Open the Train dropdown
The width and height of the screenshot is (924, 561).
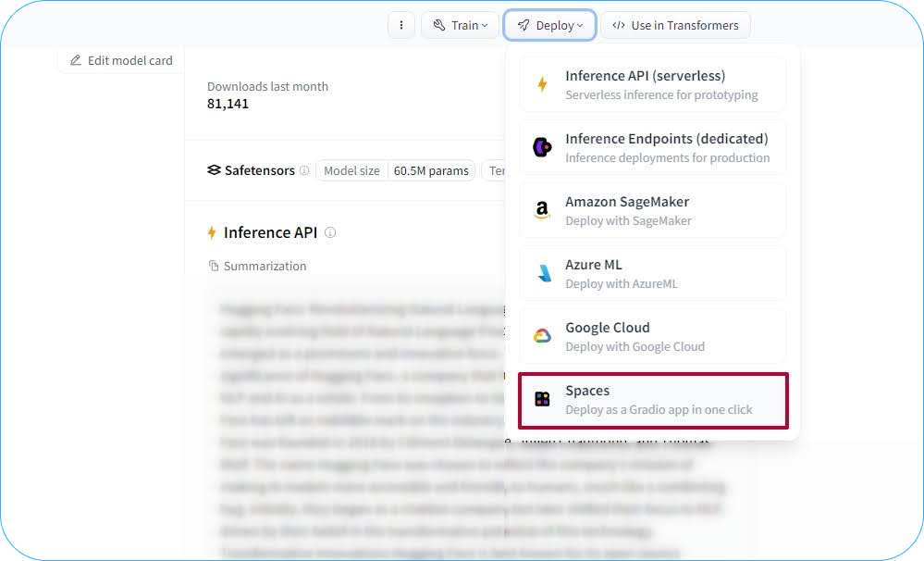pyautogui.click(x=461, y=25)
